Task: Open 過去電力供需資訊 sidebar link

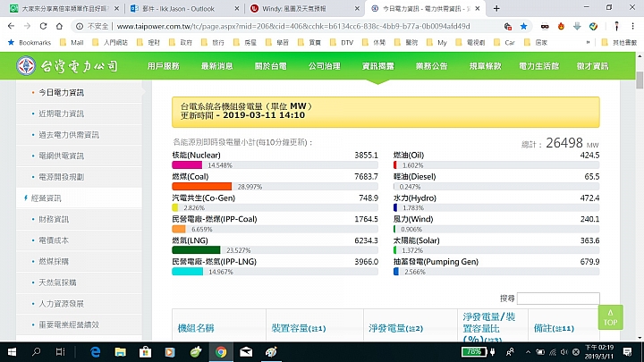Action: click(69, 135)
